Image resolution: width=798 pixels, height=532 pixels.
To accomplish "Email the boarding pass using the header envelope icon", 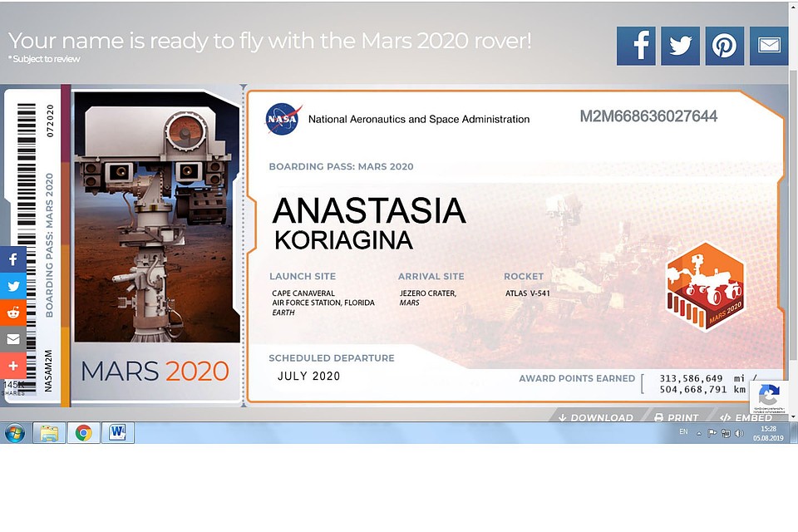I will 769,46.
